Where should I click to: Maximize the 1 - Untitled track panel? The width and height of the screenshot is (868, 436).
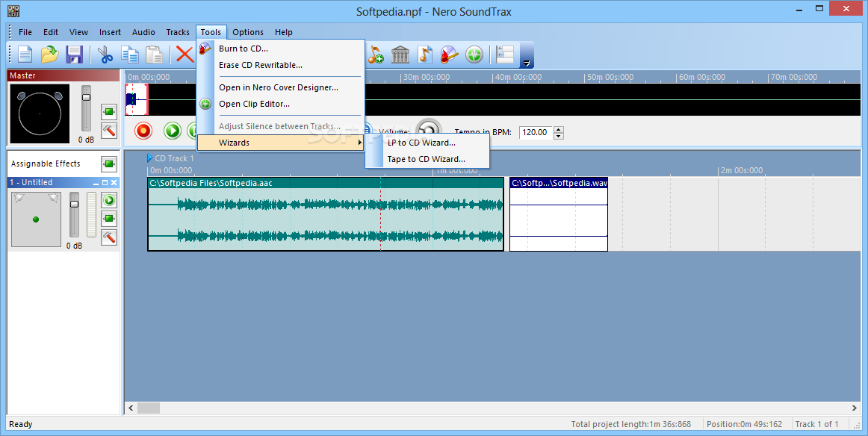(105, 183)
